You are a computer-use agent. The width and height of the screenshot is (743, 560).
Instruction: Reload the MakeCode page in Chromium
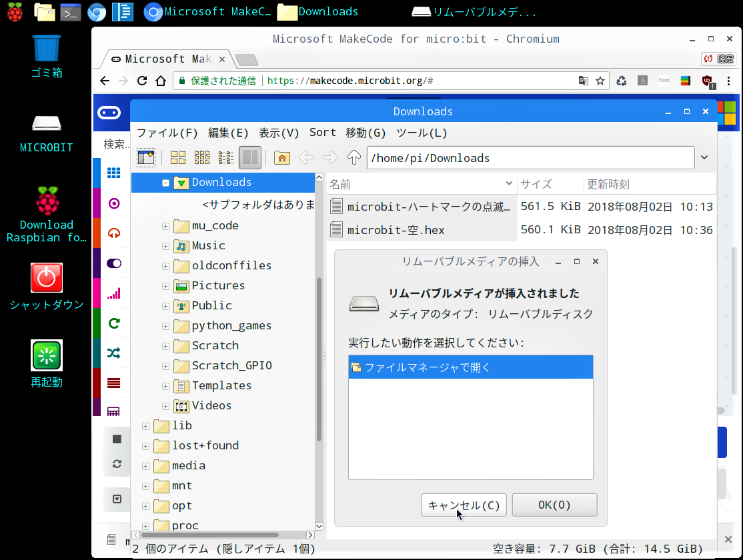(141, 81)
